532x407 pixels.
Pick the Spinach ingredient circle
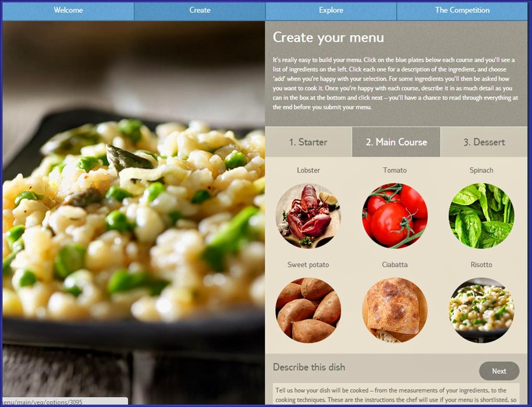coord(481,215)
